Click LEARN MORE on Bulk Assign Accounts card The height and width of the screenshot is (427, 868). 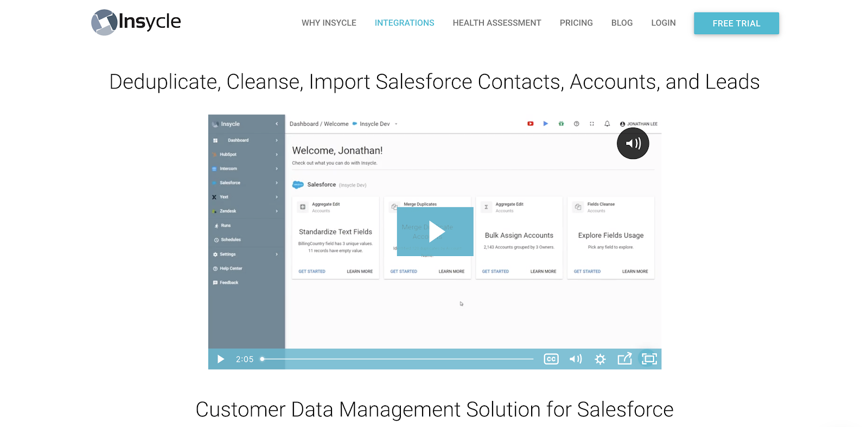[543, 271]
